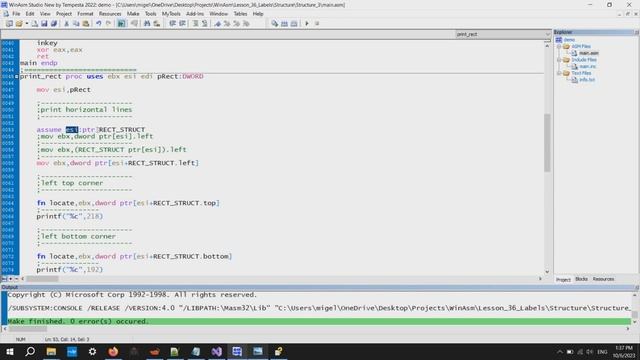Select info.txt in the Explorer tree

587,80
